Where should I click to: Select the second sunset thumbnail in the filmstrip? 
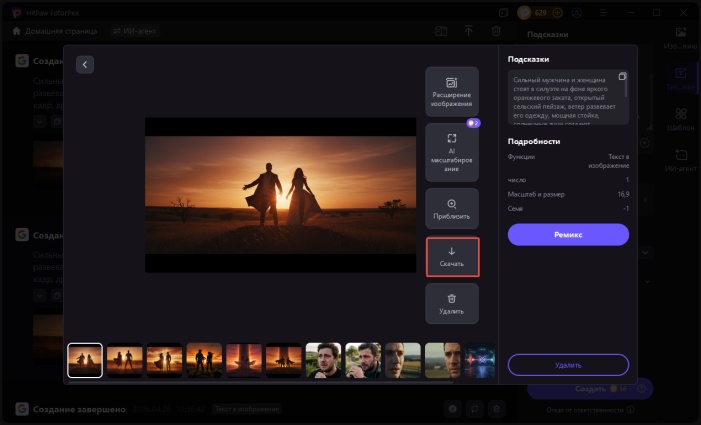tap(125, 360)
